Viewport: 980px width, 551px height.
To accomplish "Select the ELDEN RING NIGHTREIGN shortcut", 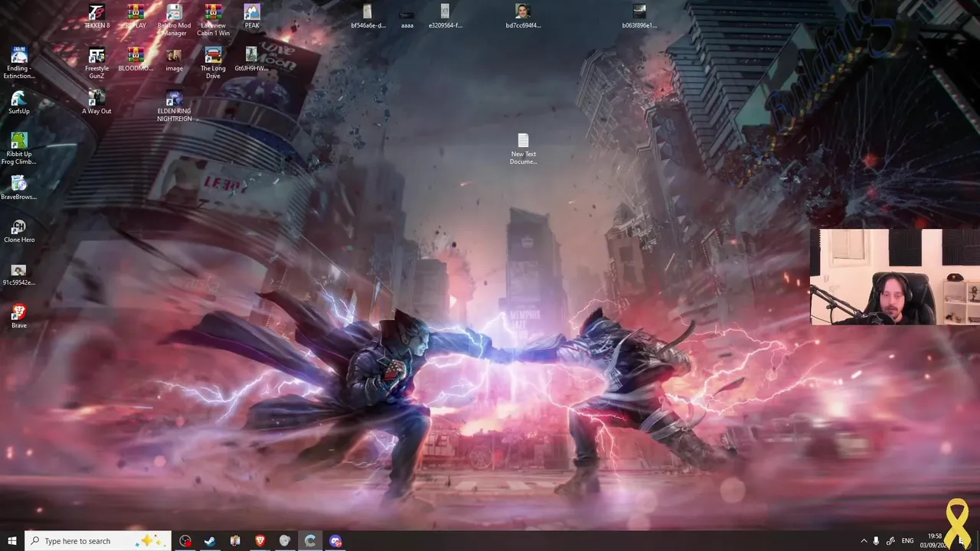I will (175, 106).
